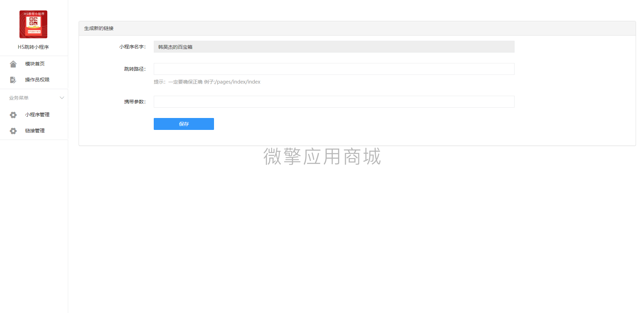
Task: Open the 链接管理 menu item
Action: pyautogui.click(x=35, y=131)
